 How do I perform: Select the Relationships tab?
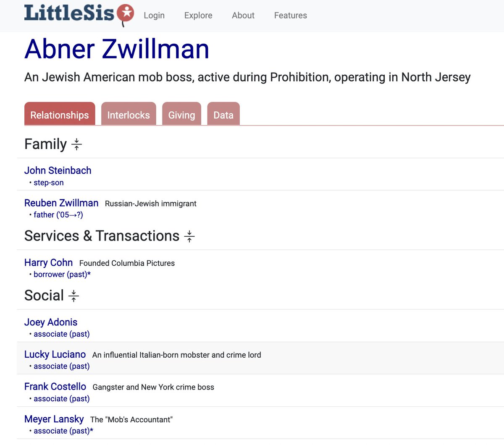(x=60, y=114)
